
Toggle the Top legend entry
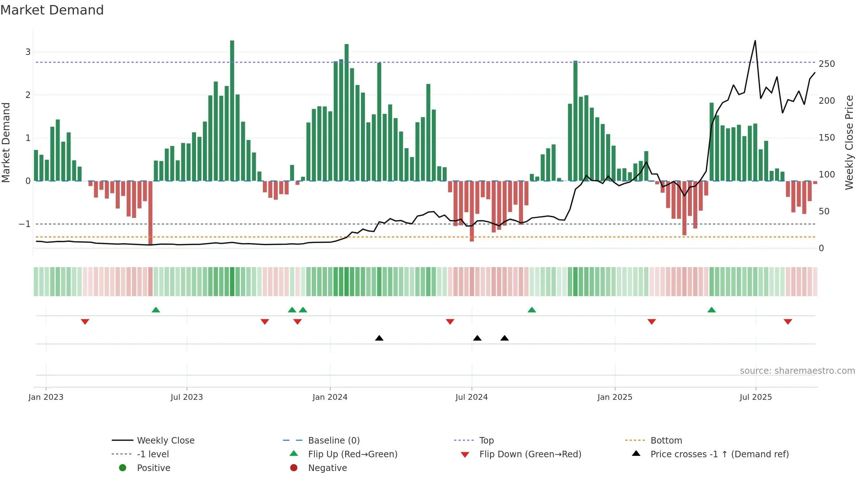pos(474,440)
